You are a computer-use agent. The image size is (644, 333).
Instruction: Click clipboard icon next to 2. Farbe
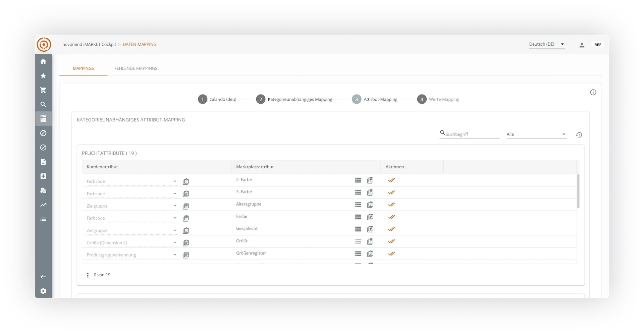[370, 180]
